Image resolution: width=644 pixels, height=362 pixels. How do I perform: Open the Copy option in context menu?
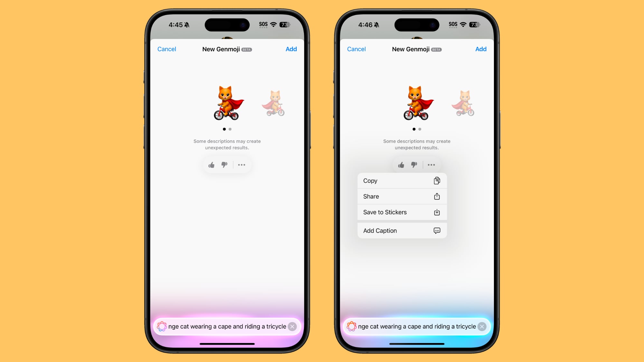(402, 180)
